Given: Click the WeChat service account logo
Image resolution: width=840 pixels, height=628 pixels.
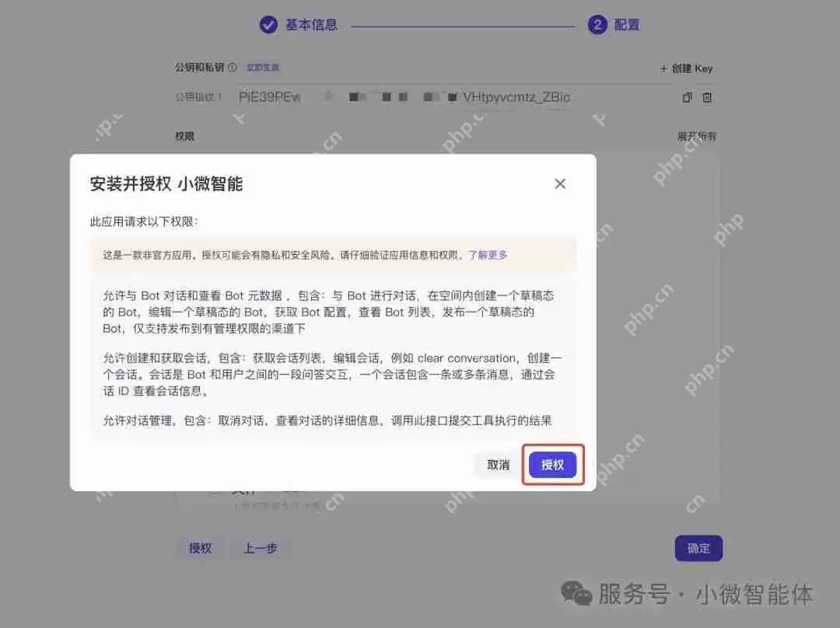Looking at the screenshot, I should (x=577, y=594).
